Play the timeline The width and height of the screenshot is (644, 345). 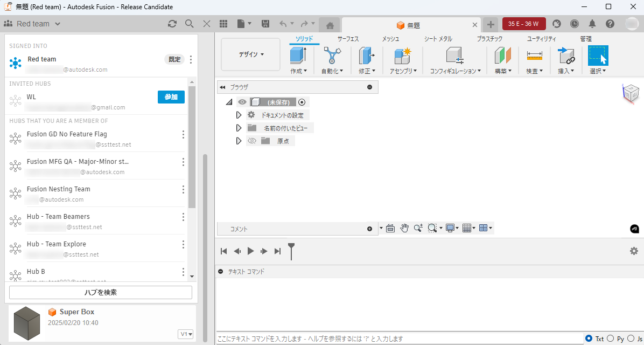click(x=250, y=251)
